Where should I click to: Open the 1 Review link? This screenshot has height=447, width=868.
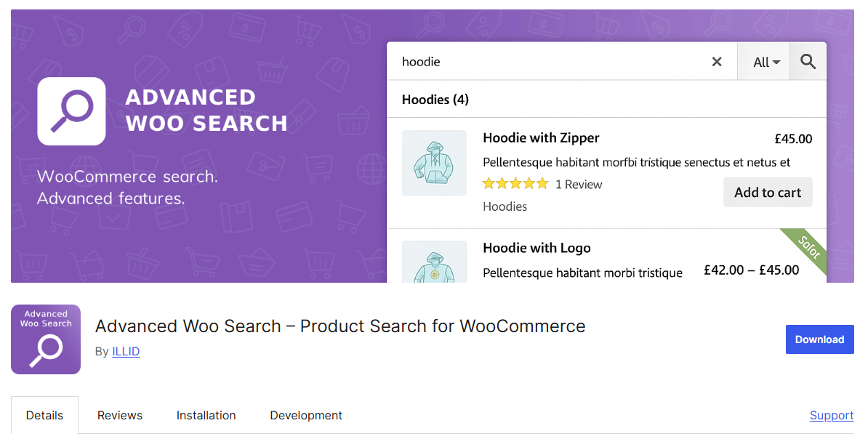pos(579,184)
